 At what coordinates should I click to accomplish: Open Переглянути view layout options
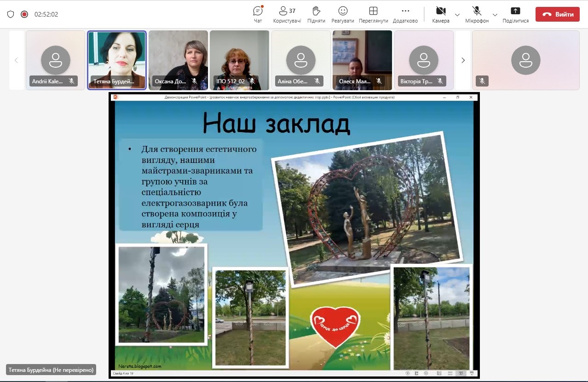pyautogui.click(x=373, y=14)
